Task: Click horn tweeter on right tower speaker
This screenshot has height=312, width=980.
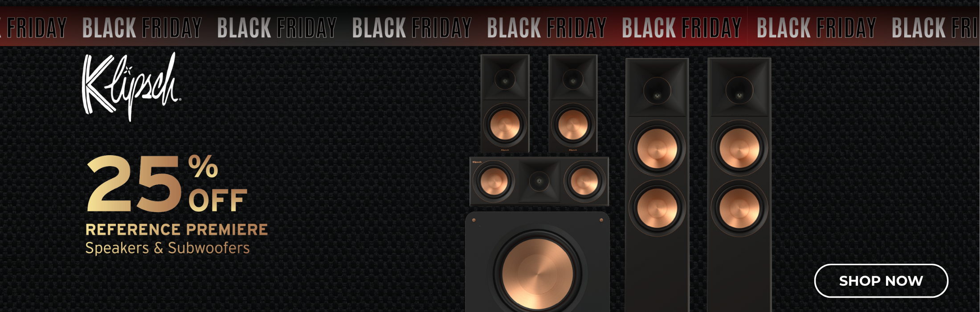Action: [x=739, y=91]
